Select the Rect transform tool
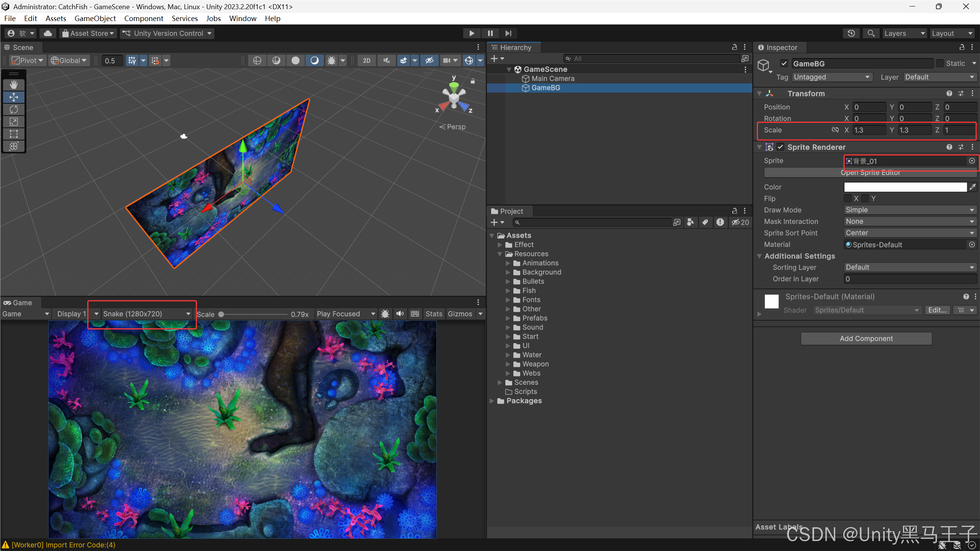 pyautogui.click(x=14, y=134)
